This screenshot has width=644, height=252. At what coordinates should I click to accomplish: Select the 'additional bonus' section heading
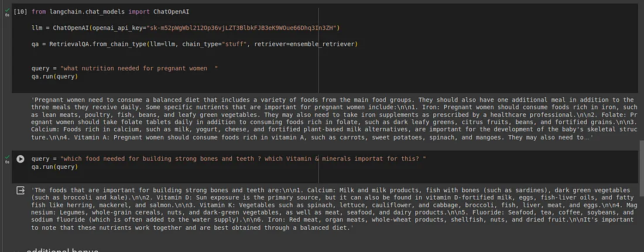point(63,250)
